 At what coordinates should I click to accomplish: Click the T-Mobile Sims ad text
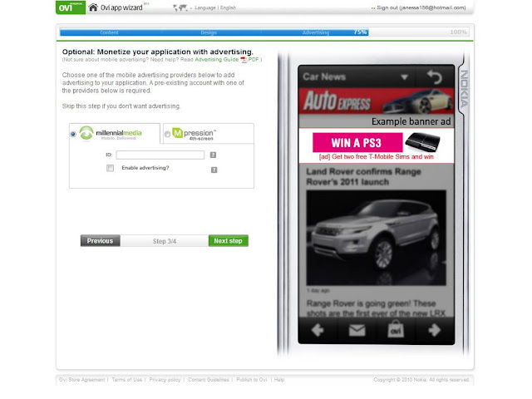point(377,157)
